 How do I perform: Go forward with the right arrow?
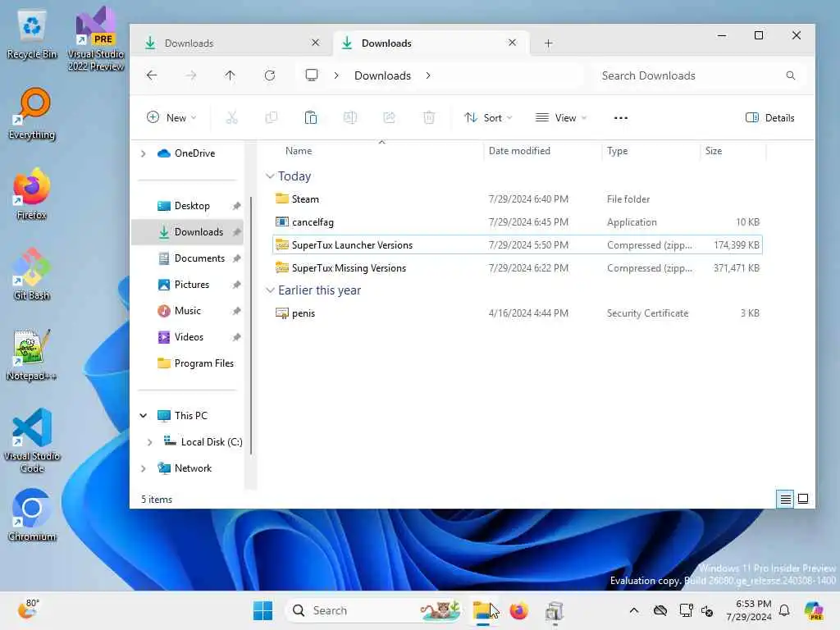[x=190, y=75]
